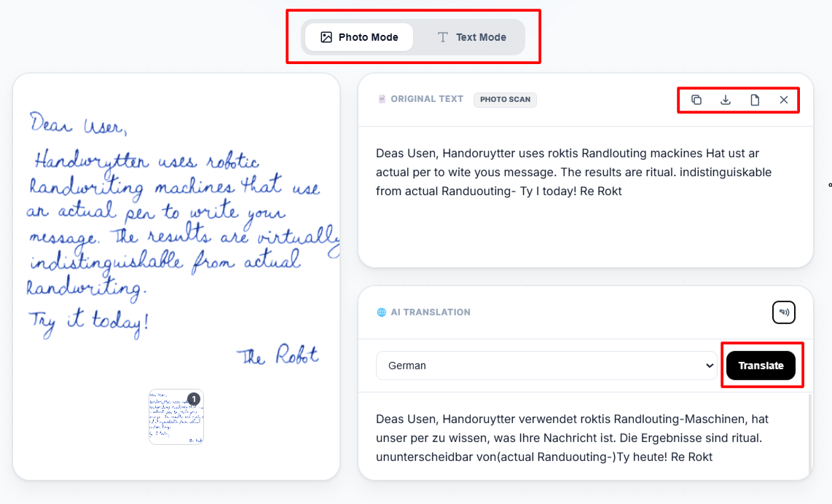The height and width of the screenshot is (504, 832).
Task: Click the globe icon beside AI Translation
Action: point(382,312)
